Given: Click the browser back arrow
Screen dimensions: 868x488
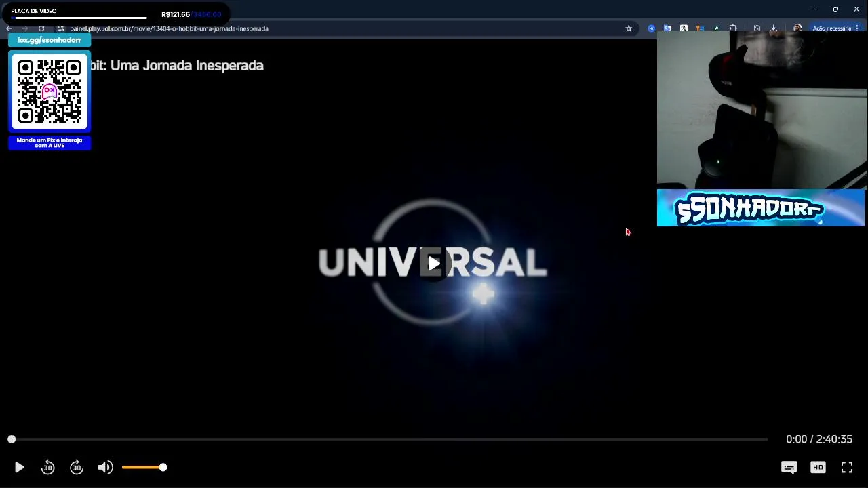Looking at the screenshot, I should [x=9, y=28].
